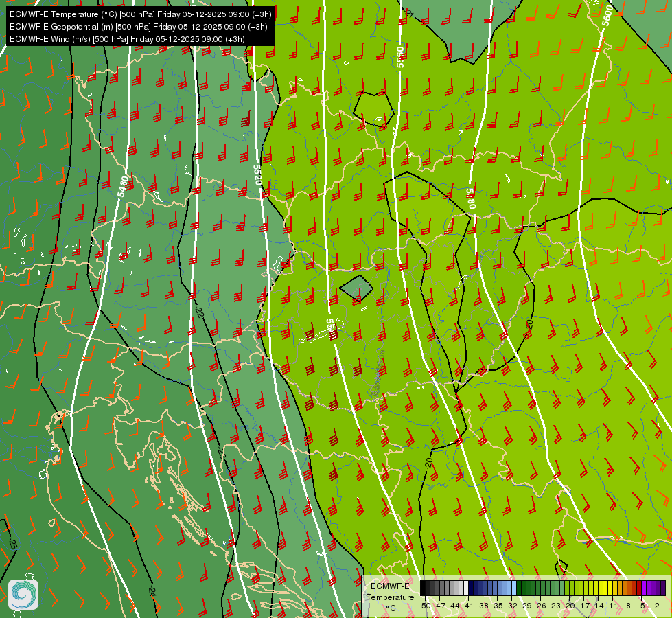Screen dimensions: 672x618
Task: Click the -50 tick value in legend
Action: 425,606
